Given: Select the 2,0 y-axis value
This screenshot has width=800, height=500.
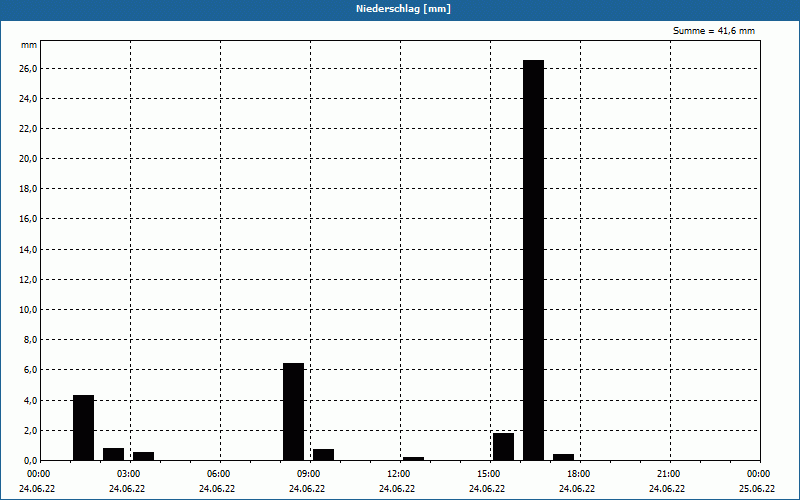Looking at the screenshot, I should point(30,431).
